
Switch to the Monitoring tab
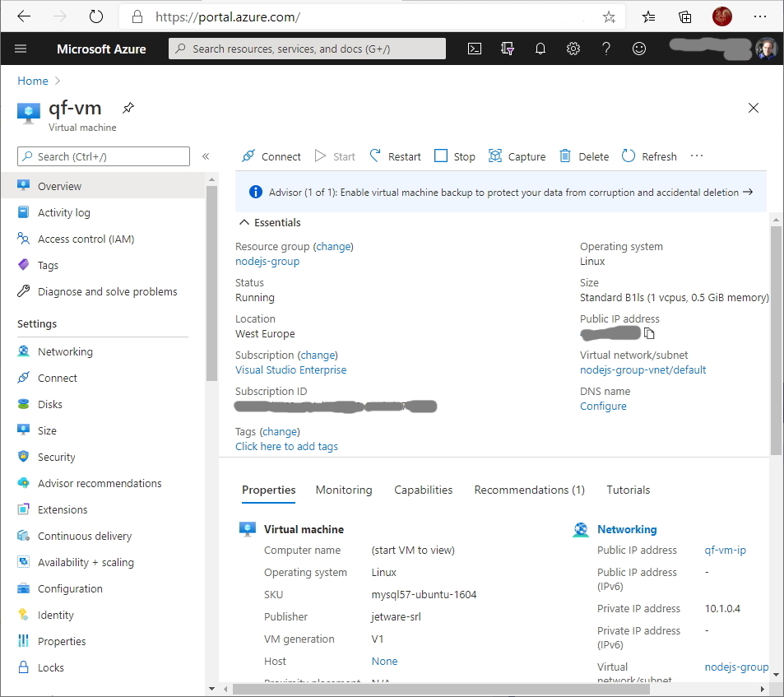[x=344, y=490]
